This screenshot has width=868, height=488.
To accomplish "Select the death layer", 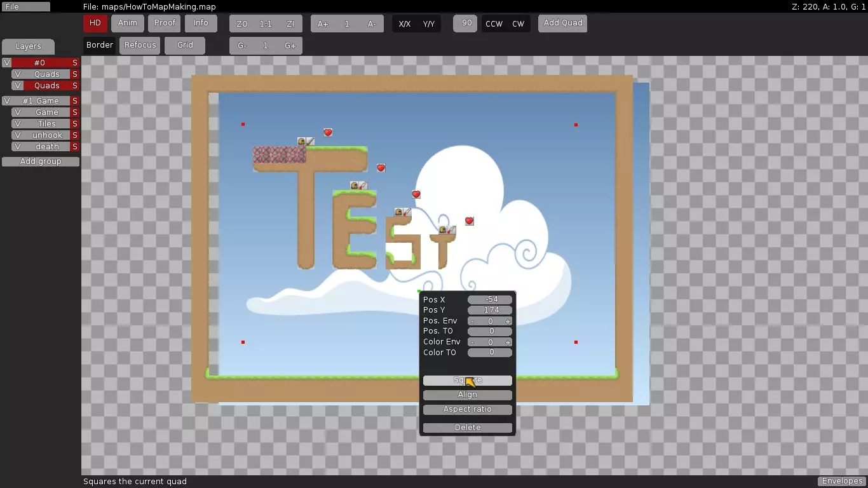I will 47,147.
